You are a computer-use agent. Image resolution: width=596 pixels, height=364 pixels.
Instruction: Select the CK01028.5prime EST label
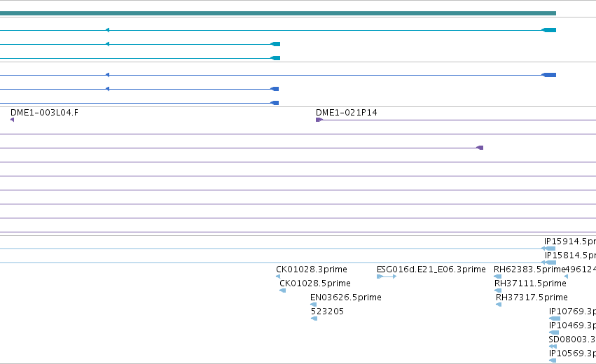click(x=314, y=283)
